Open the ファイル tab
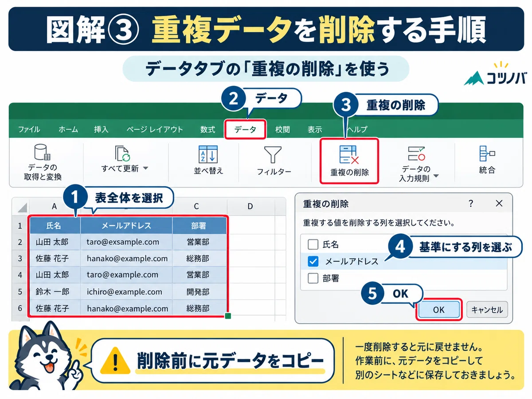Screen dimensions: 532x399 click(29, 129)
